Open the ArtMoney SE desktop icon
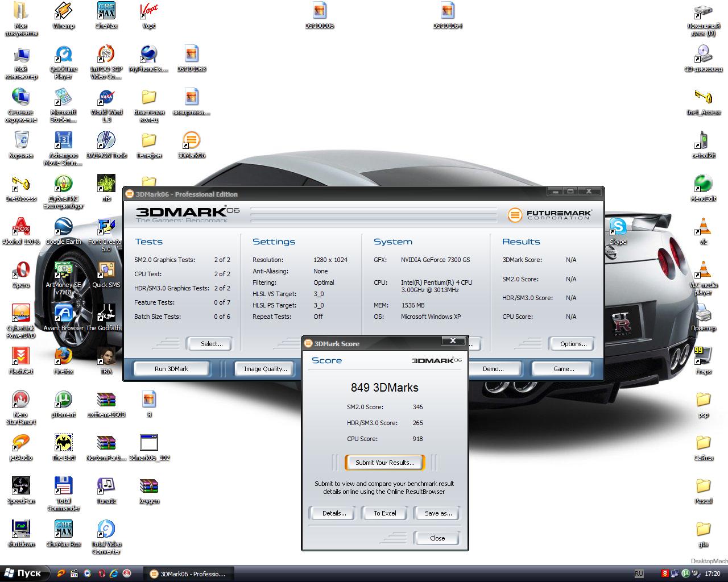 click(x=63, y=278)
